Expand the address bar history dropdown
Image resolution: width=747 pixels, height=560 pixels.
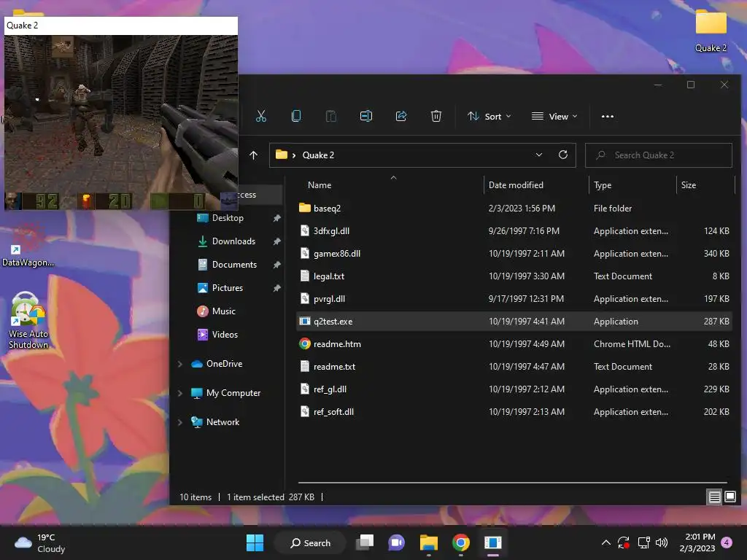(539, 155)
